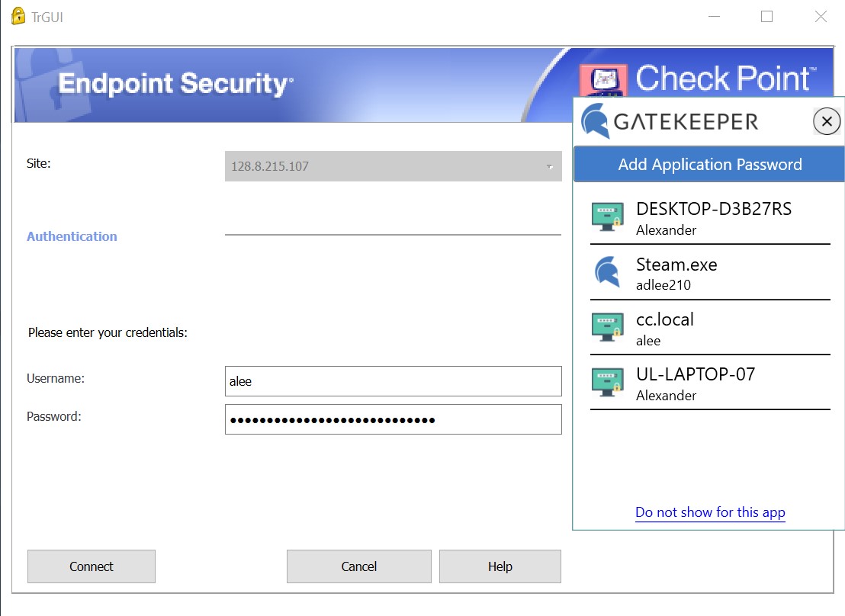Image resolution: width=845 pixels, height=616 pixels.
Task: Focus the Username input field
Action: click(x=393, y=381)
